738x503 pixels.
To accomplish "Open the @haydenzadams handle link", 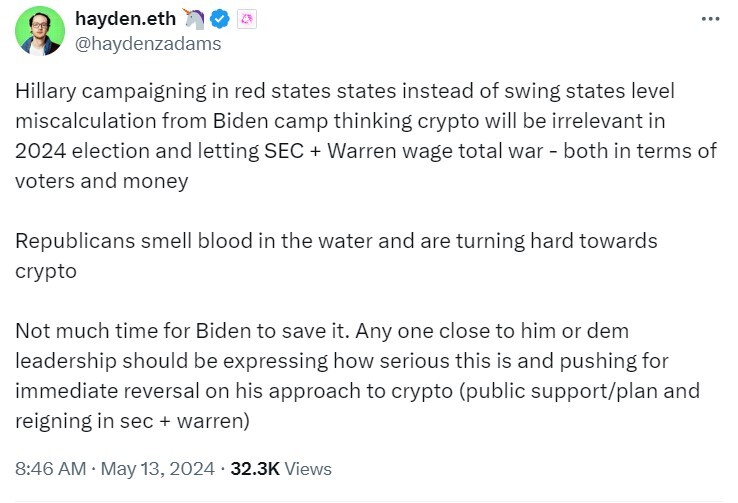I will pyautogui.click(x=148, y=44).
